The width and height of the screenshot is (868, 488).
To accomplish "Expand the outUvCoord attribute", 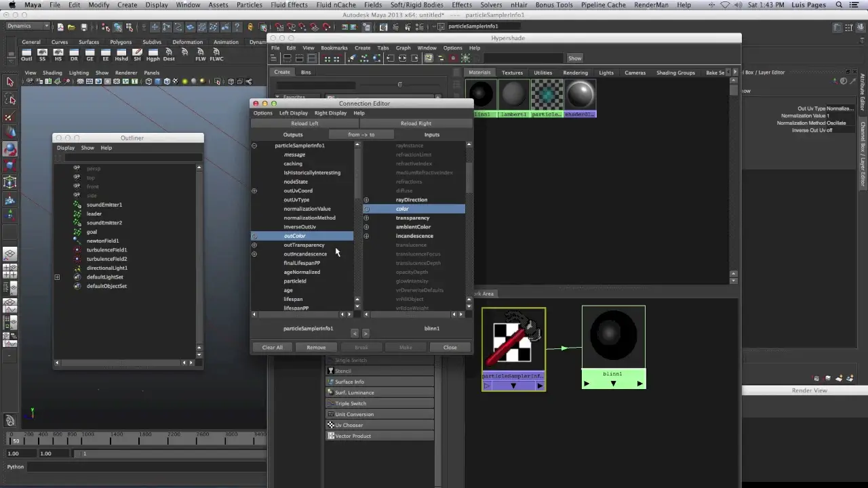I will (254, 190).
